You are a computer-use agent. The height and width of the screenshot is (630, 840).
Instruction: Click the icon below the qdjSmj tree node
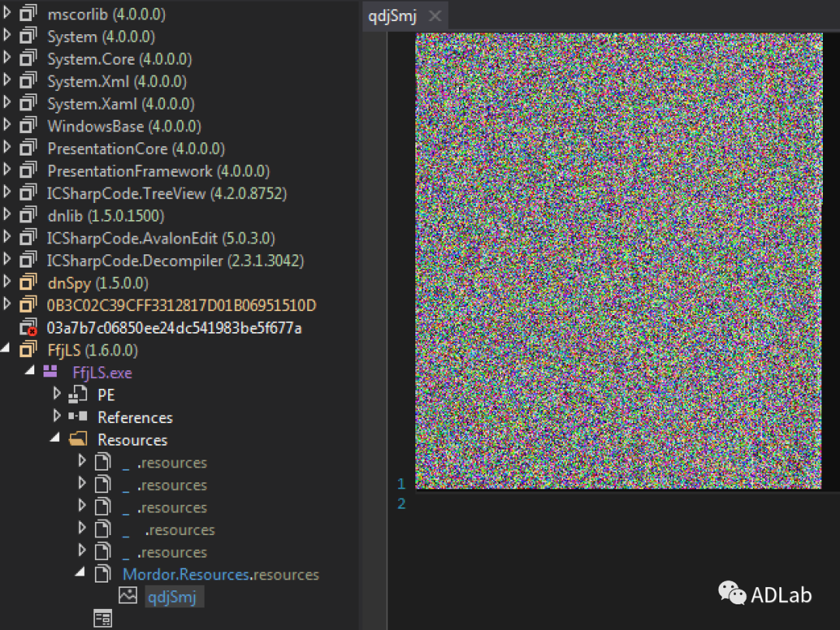pos(103,619)
